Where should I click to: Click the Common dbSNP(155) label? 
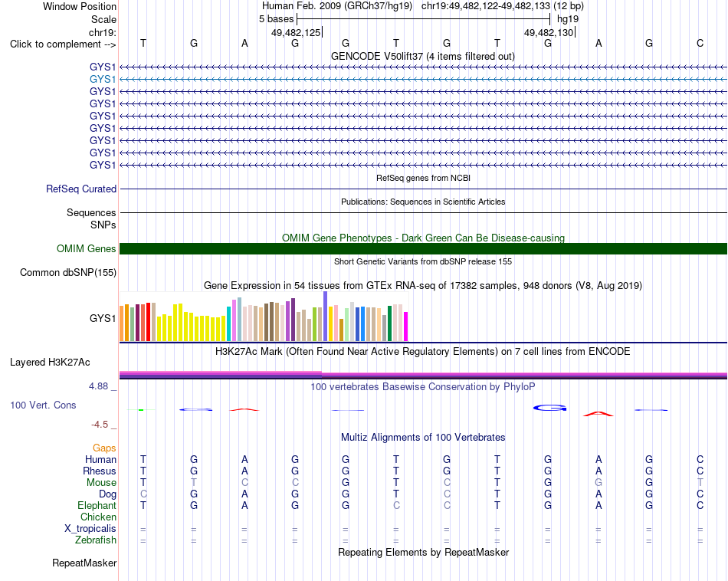(67, 273)
